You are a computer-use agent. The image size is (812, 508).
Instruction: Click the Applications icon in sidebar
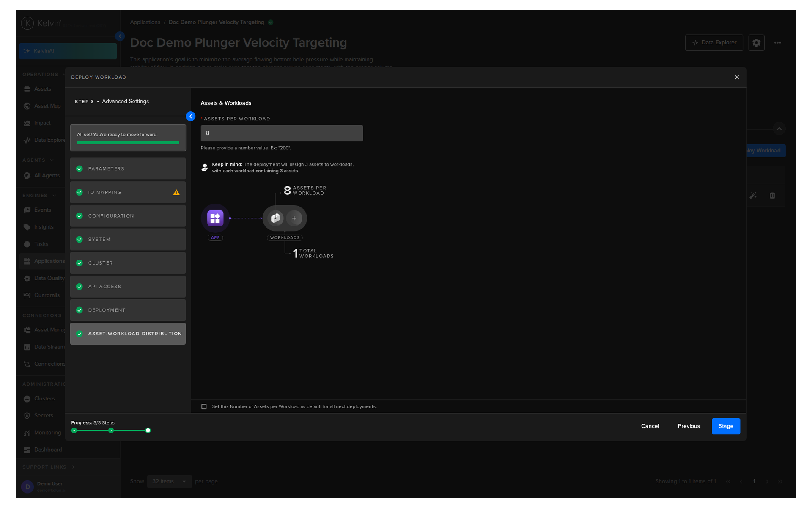[x=27, y=261]
